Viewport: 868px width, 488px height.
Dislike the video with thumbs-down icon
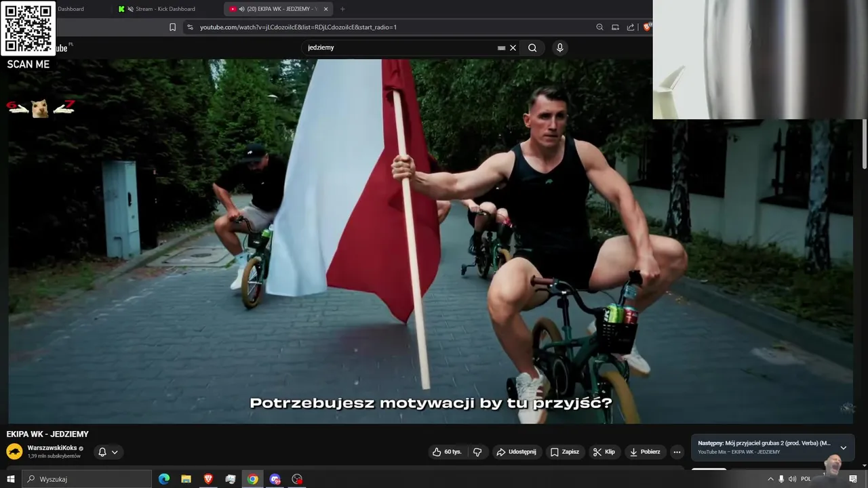[x=477, y=452]
